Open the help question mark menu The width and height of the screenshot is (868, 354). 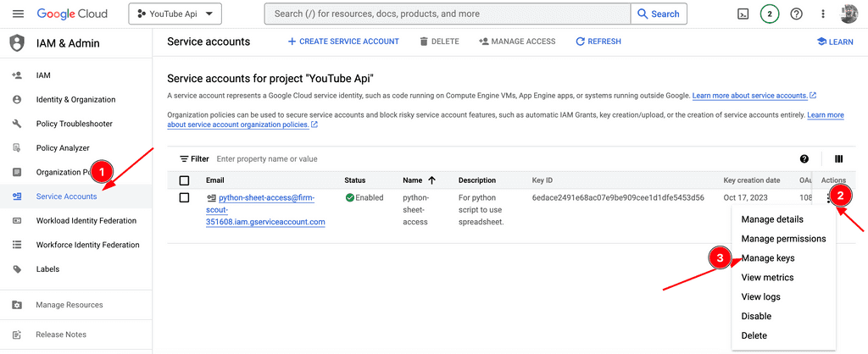[796, 14]
